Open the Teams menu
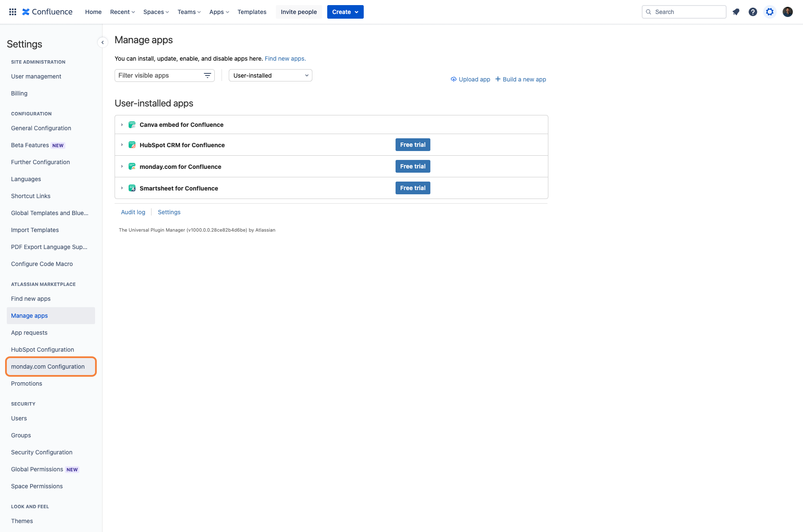The width and height of the screenshot is (803, 532). (x=189, y=12)
